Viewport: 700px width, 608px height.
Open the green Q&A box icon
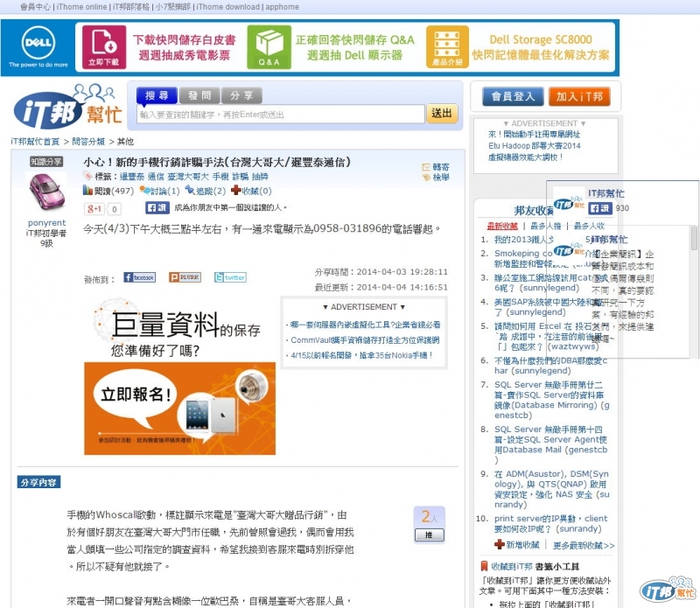269,47
